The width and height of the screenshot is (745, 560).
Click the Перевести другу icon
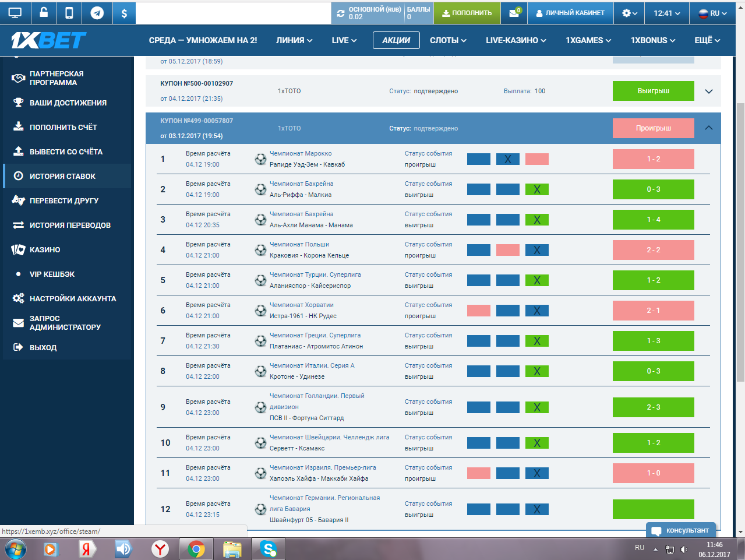tap(19, 200)
